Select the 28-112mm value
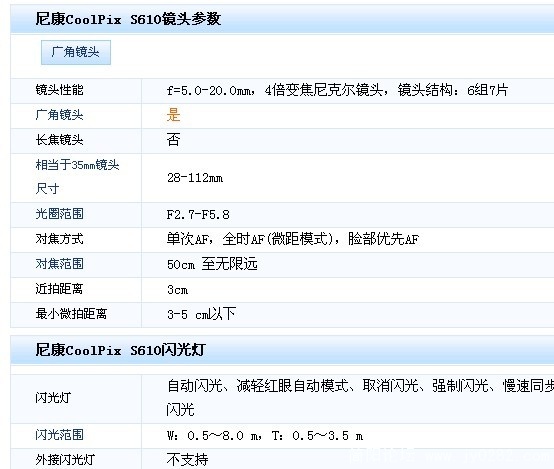This screenshot has height=469, width=554. pyautogui.click(x=195, y=178)
